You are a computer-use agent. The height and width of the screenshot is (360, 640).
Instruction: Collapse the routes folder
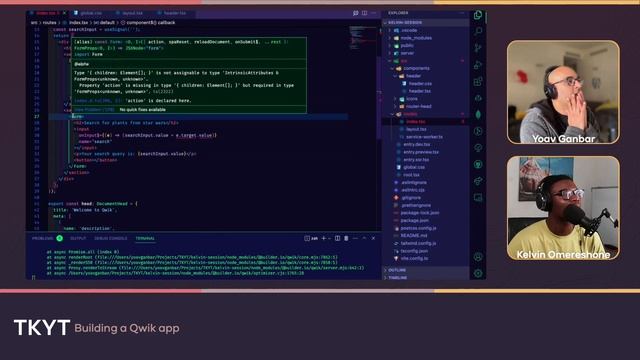(410, 114)
